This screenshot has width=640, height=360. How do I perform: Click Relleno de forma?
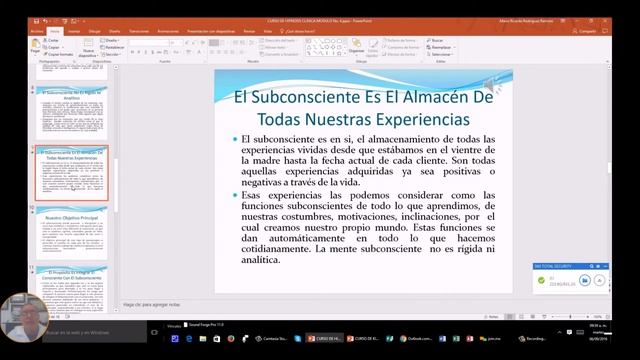coord(399,40)
